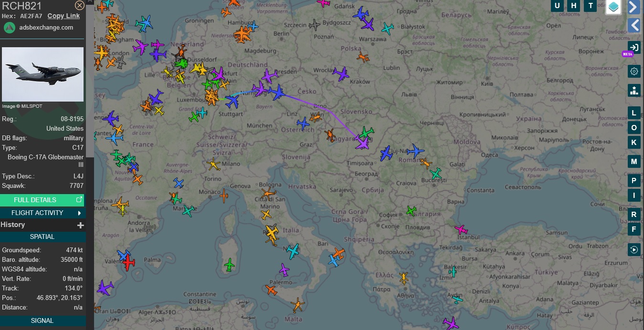Screen dimensions: 644x330
Task: Click the SPATIAL section header
Action: tap(42, 237)
